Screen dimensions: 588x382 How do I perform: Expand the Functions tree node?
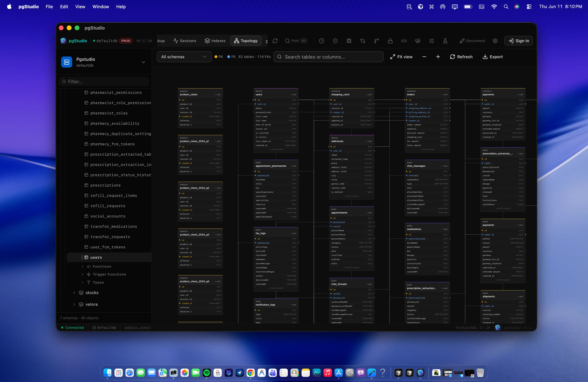[83, 267]
